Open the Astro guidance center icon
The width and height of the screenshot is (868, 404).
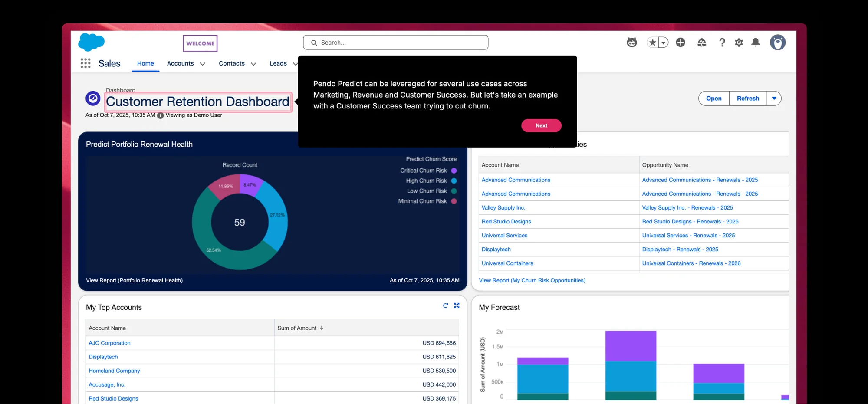(x=632, y=43)
